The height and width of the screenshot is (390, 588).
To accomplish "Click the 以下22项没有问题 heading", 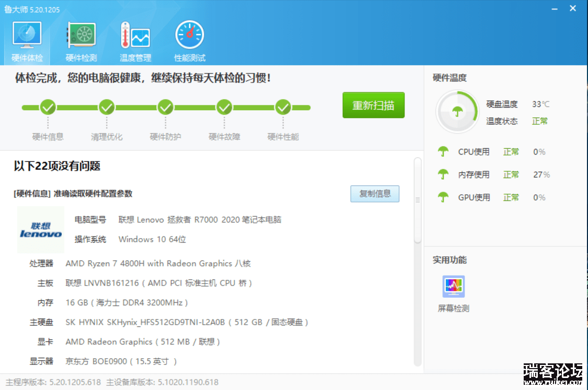I will (x=57, y=166).
